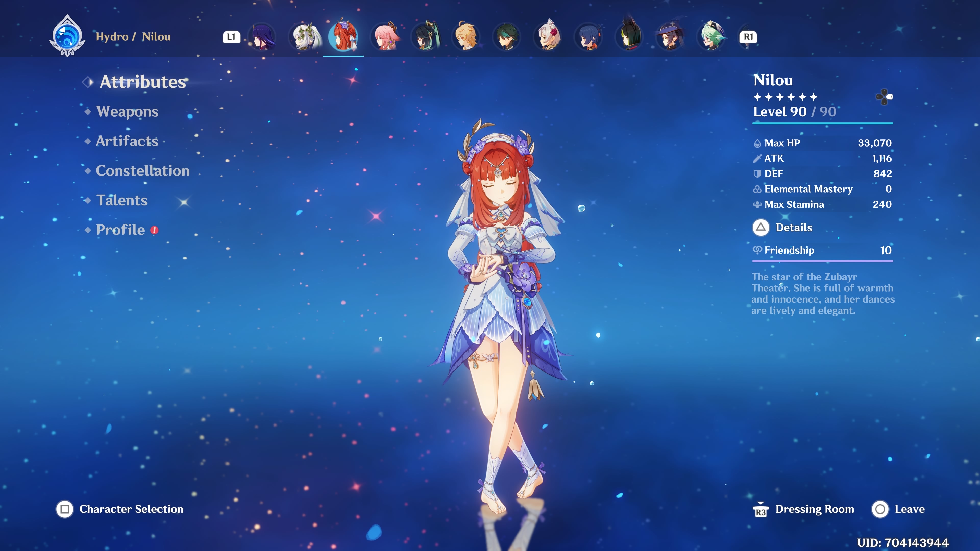Viewport: 980px width, 551px height.
Task: Toggle the controller view icon beside stars
Action: click(884, 97)
